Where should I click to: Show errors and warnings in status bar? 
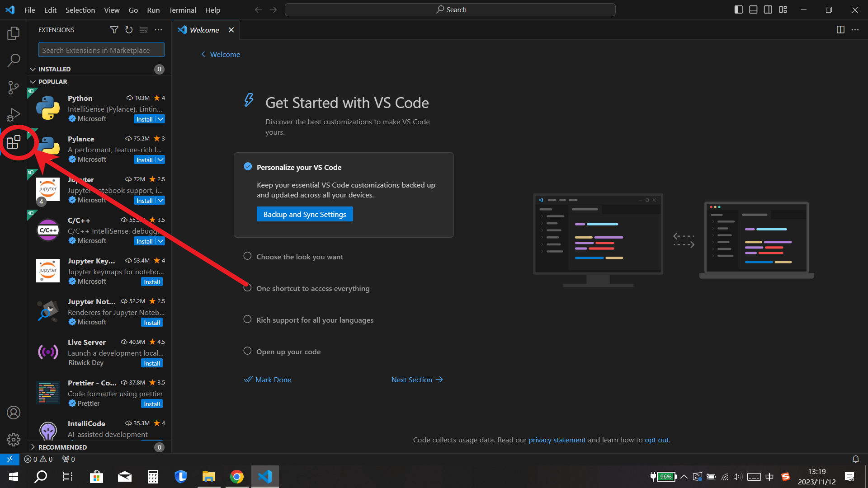click(38, 459)
